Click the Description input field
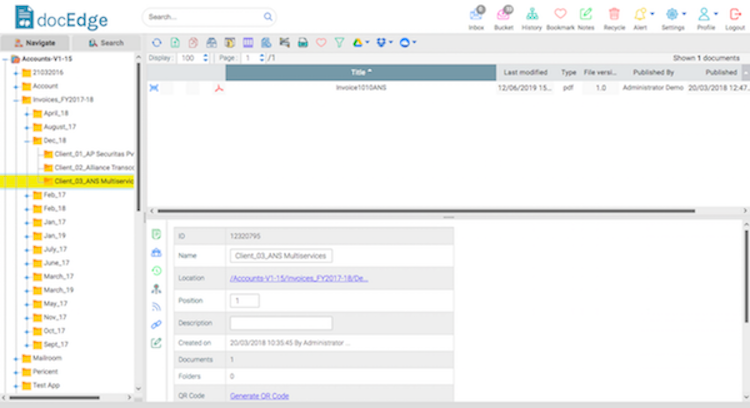750x408 pixels. coord(281,323)
